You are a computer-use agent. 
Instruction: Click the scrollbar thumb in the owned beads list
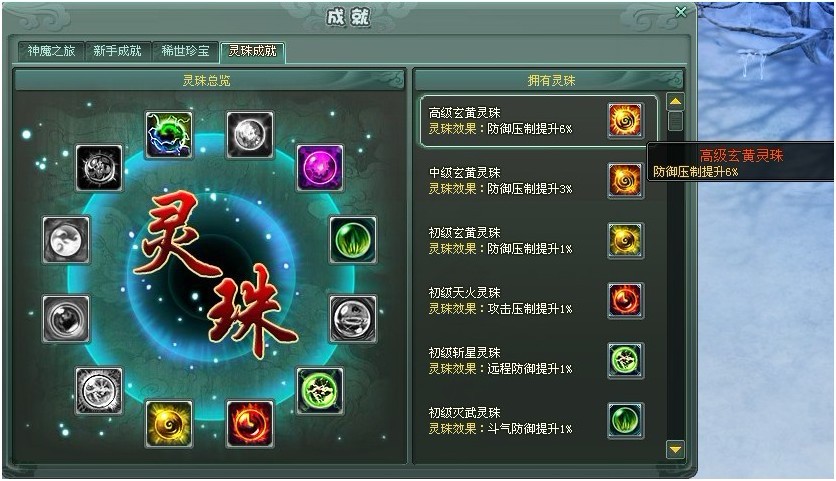(676, 121)
